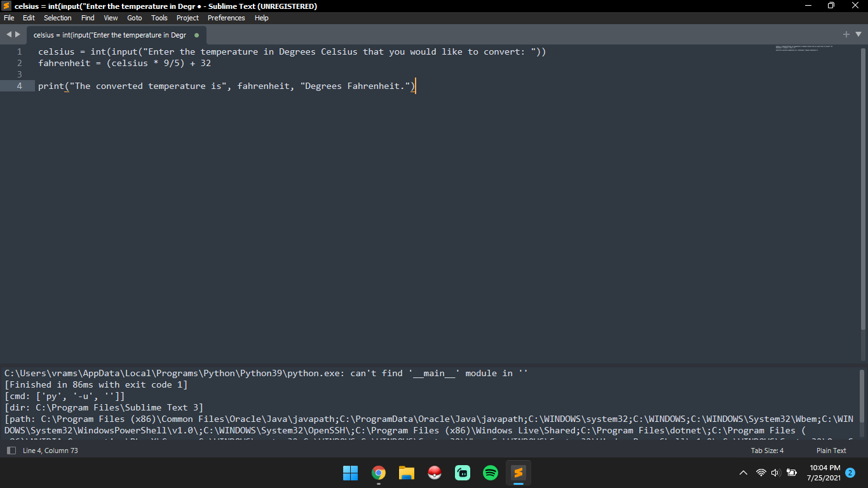Close the celsius file tab via dot
This screenshot has width=868, height=488.
(196, 35)
